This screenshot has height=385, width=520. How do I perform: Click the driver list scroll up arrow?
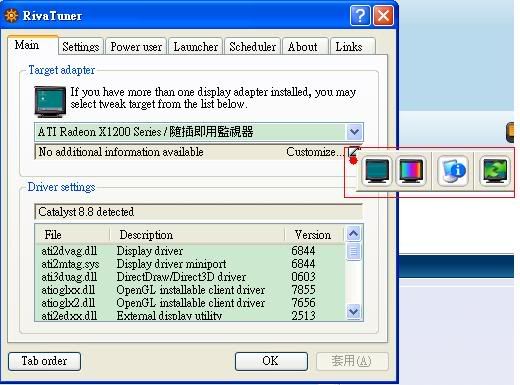tap(354, 233)
